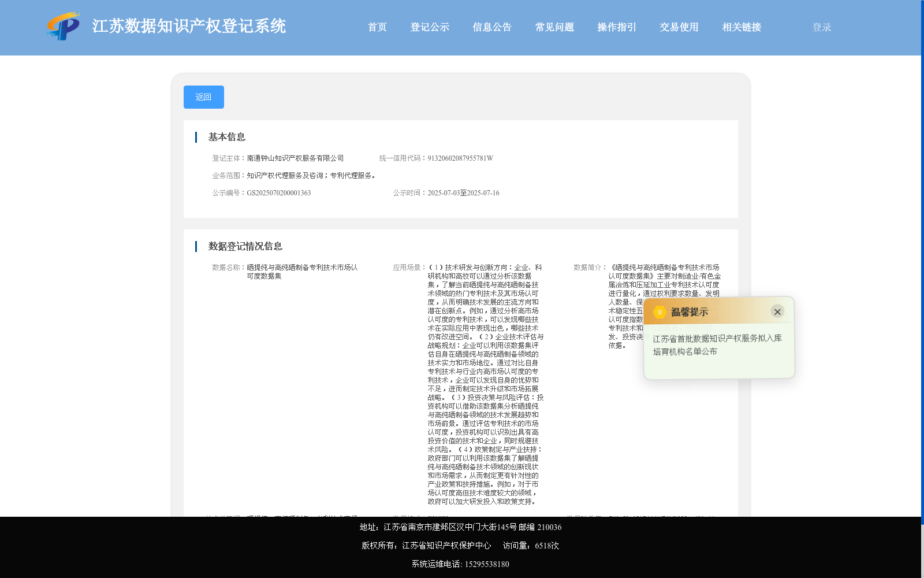Go to 登记公示 page
The width and height of the screenshot is (924, 578).
pyautogui.click(x=430, y=27)
